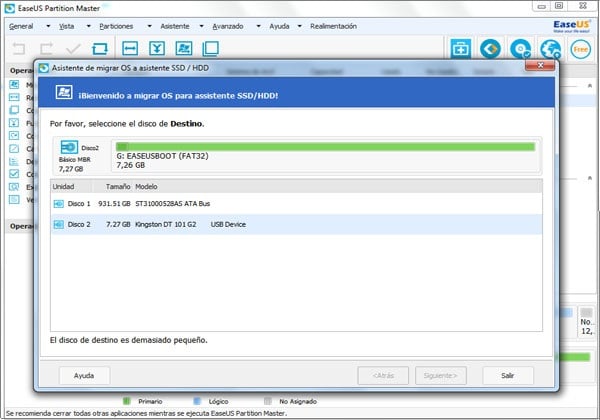The height and width of the screenshot is (420, 600).
Task: Click the Migrate OS toolbar icon
Action: pyautogui.click(x=184, y=49)
